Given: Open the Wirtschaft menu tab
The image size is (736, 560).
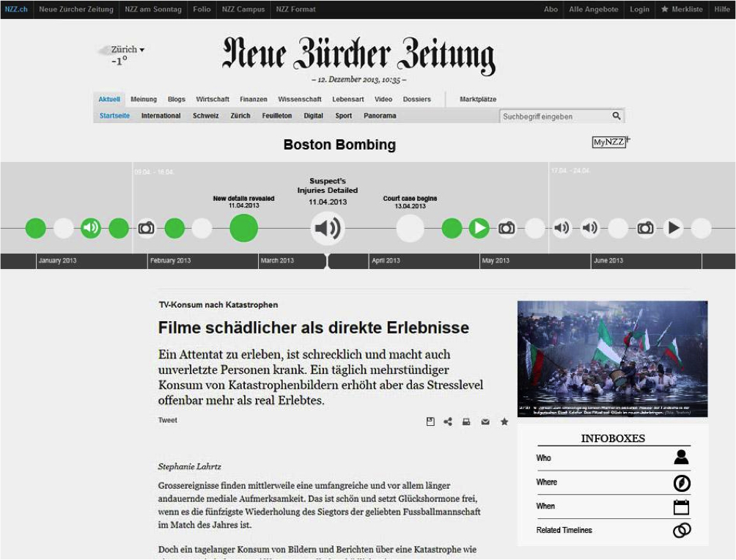Looking at the screenshot, I should [x=213, y=100].
